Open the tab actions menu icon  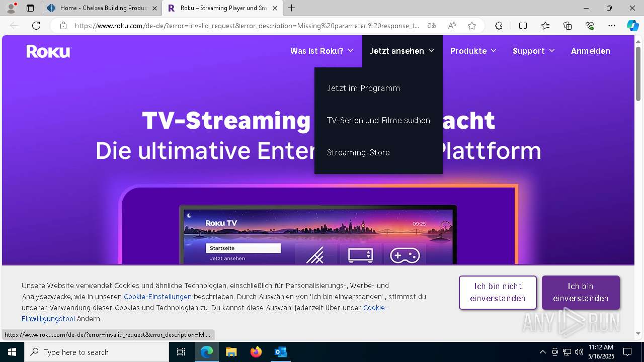tap(30, 8)
